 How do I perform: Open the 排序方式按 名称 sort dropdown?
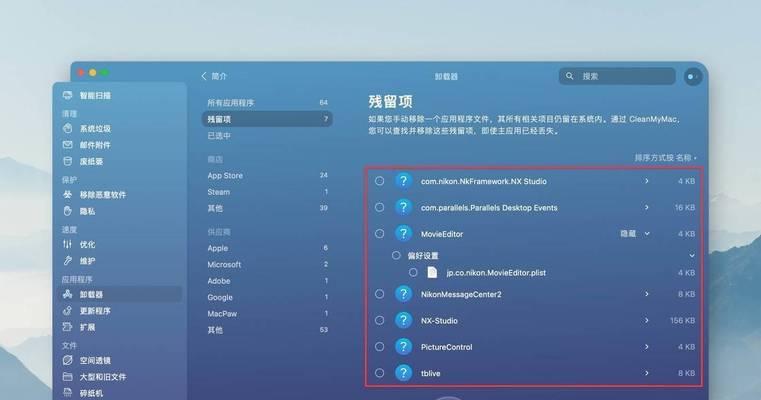[665, 158]
